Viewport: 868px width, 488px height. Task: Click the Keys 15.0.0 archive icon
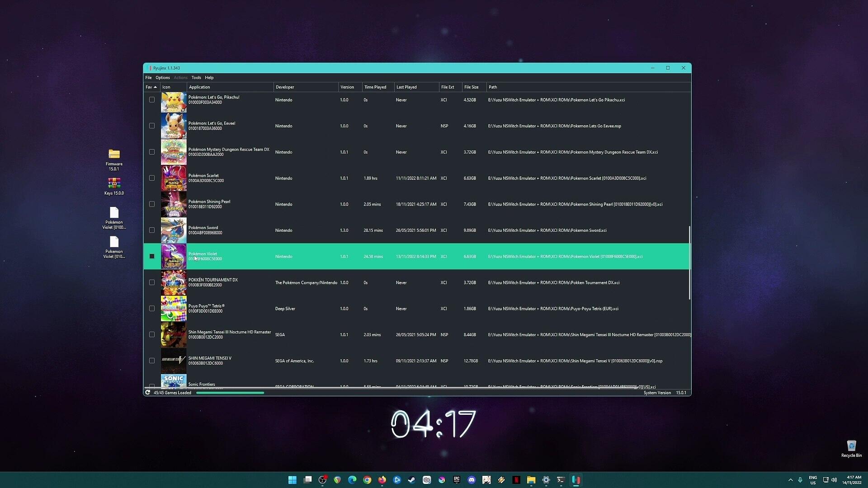tap(114, 184)
